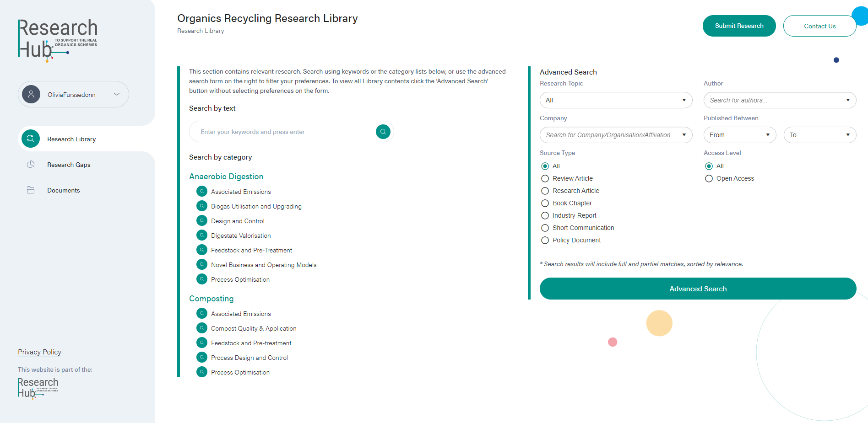Click search icon beside Compost Quality & Application
The width and height of the screenshot is (868, 423).
point(202,328)
